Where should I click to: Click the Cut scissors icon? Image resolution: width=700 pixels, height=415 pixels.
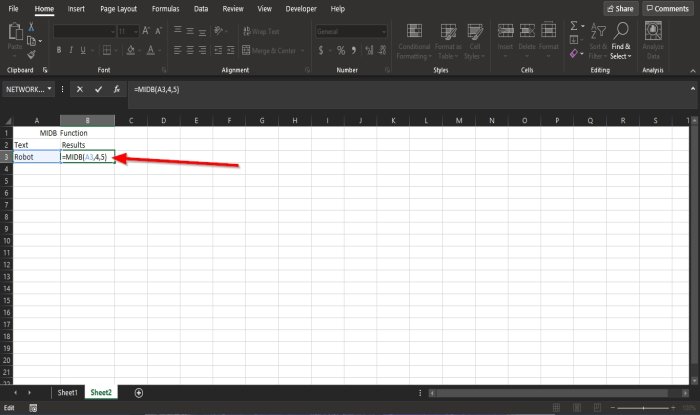tap(31, 27)
